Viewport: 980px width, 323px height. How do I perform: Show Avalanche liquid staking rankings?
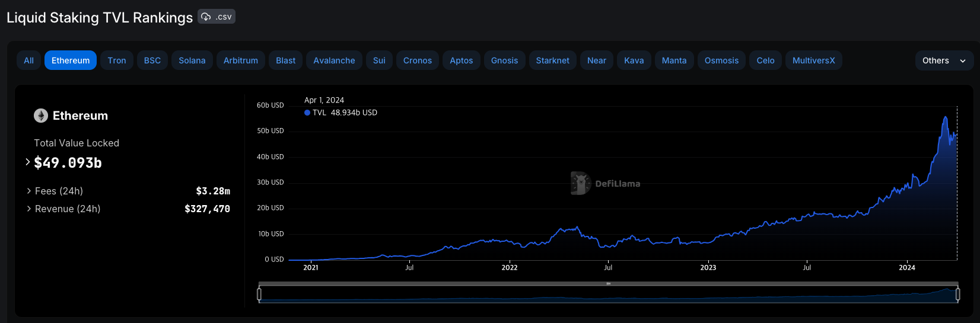[x=334, y=60]
